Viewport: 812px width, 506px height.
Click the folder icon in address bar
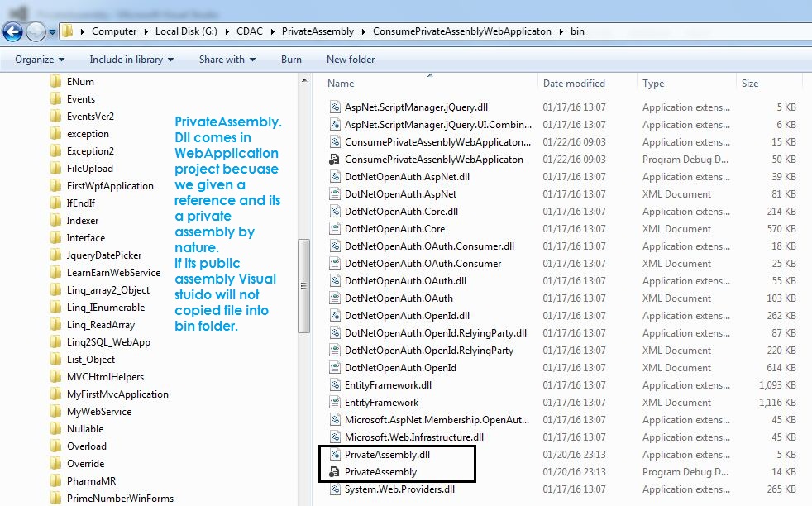[67, 31]
